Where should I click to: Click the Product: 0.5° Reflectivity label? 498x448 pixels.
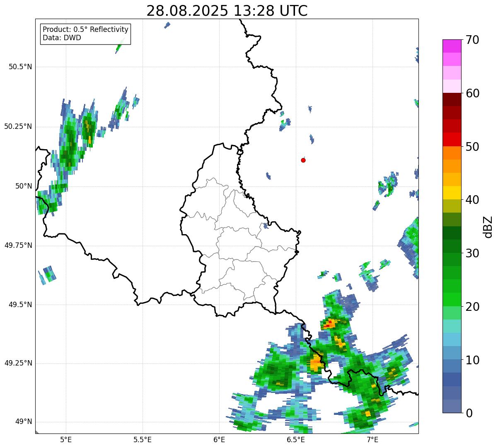(85, 30)
